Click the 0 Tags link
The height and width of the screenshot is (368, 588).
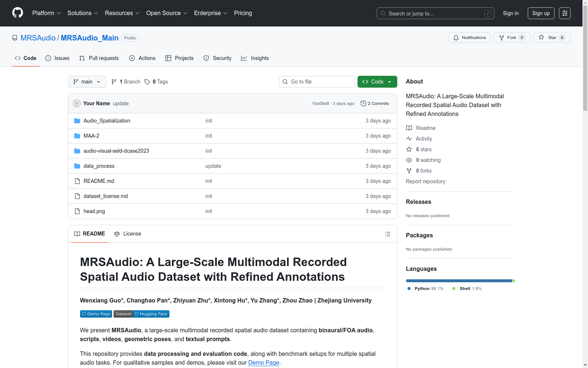(156, 82)
